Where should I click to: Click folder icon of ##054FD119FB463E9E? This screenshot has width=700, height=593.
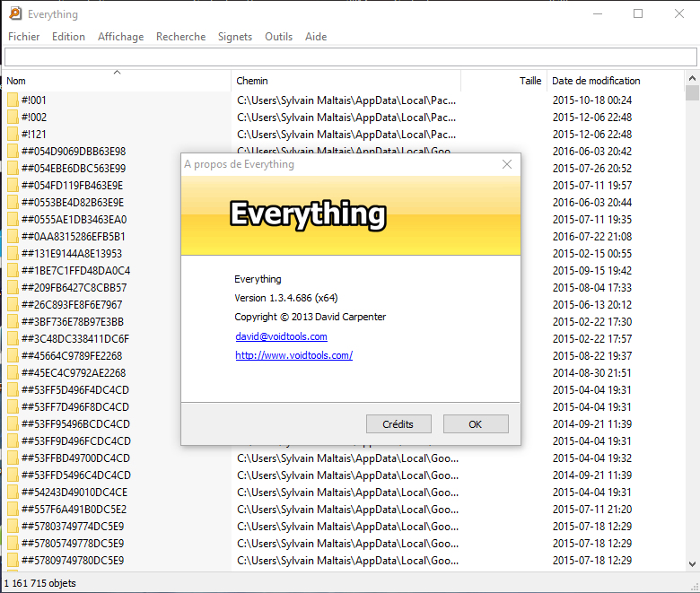point(13,185)
